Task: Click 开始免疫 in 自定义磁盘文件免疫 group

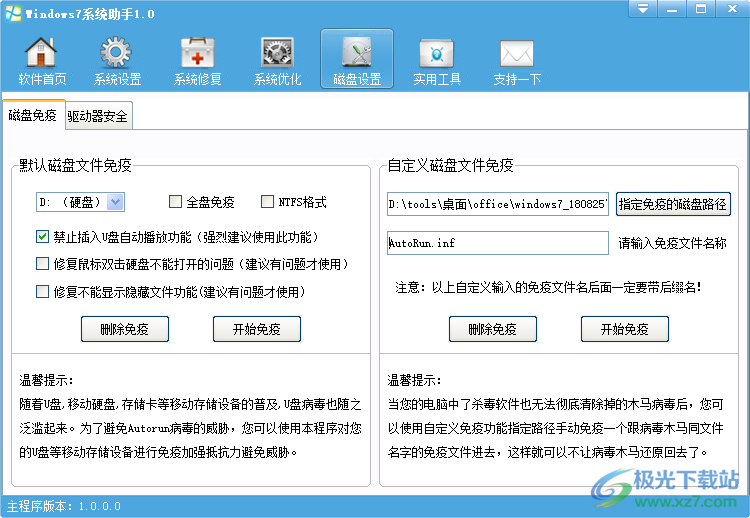Action: pos(625,329)
